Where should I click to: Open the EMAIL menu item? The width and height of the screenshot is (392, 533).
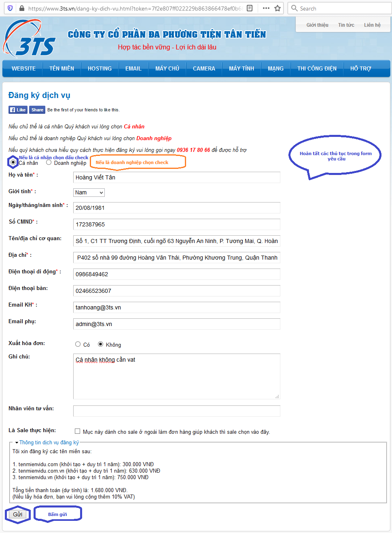click(133, 68)
